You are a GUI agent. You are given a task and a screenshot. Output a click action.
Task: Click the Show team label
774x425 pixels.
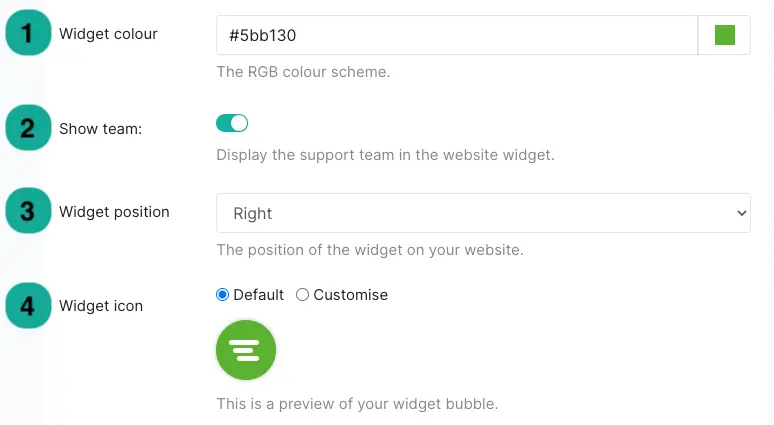click(x=100, y=129)
